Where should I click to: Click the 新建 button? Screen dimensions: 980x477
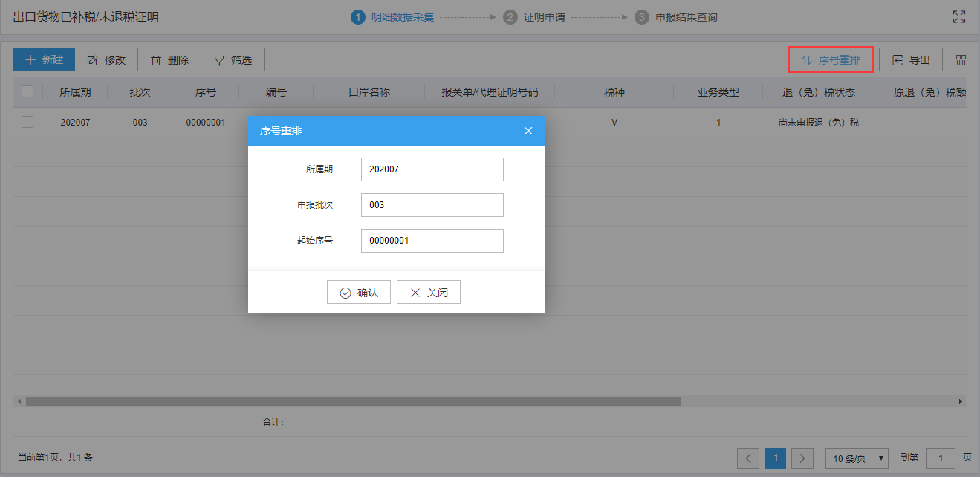click(x=44, y=60)
